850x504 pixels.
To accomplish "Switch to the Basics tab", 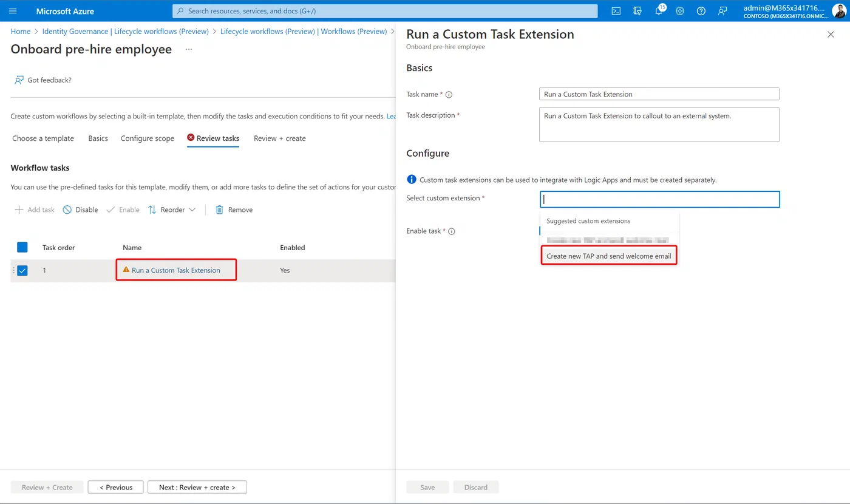I will coord(98,138).
